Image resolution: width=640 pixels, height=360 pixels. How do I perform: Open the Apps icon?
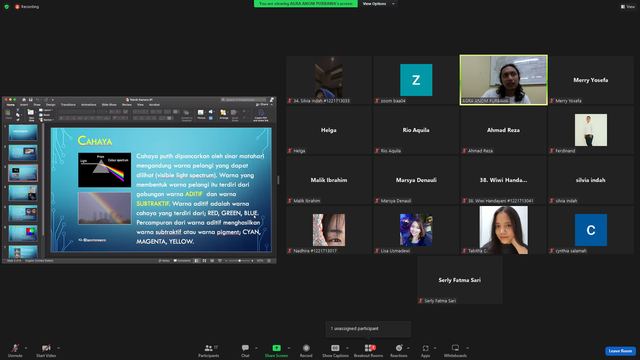[x=425, y=348]
